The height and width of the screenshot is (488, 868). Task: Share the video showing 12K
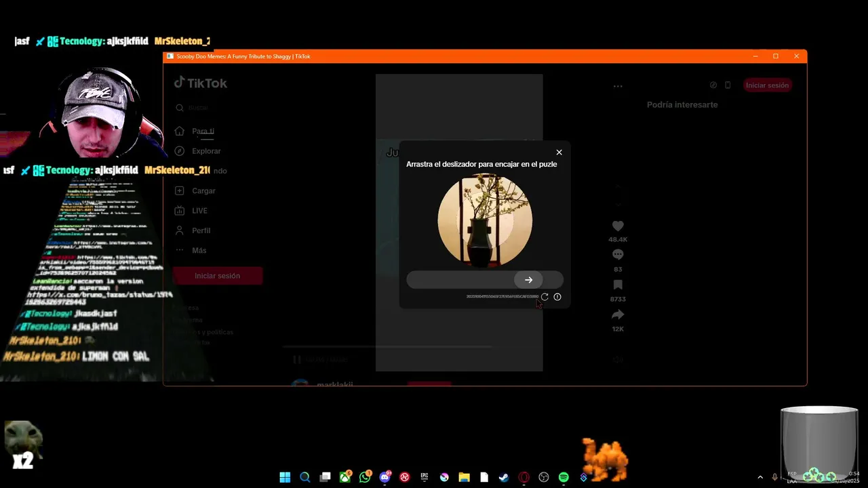click(x=618, y=314)
